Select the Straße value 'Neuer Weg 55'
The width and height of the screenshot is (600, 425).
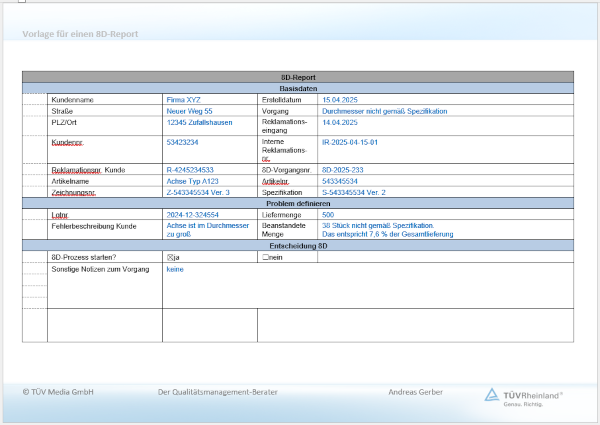(189, 111)
